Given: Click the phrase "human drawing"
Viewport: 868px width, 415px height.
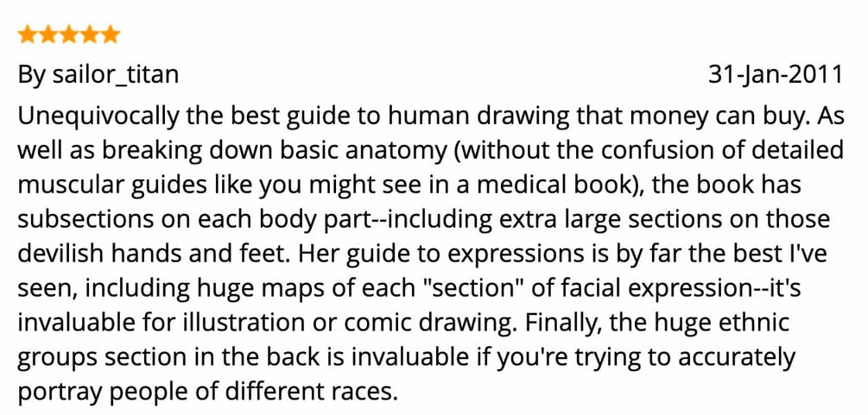Looking at the screenshot, I should coord(478,116).
